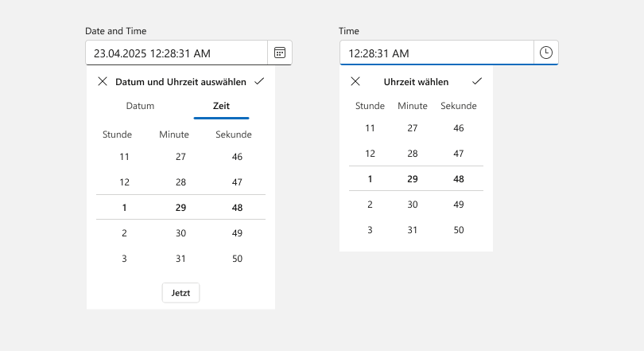Confirm date and time selection with checkmark
This screenshot has height=351, width=644.
coord(260,81)
